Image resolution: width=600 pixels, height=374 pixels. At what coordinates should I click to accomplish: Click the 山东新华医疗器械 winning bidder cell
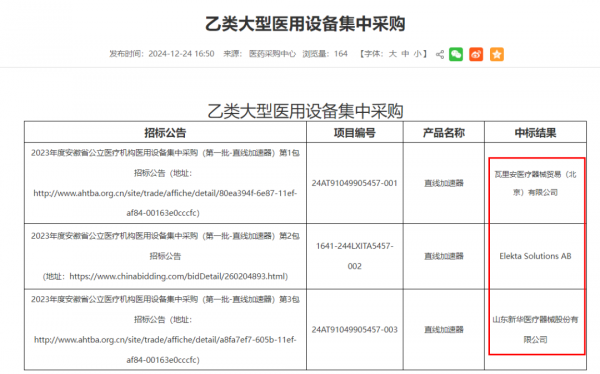535,330
